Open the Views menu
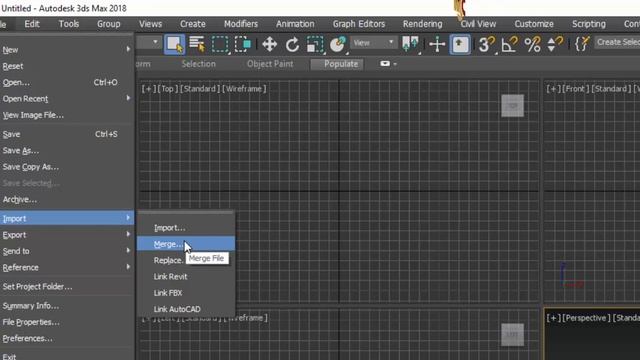The height and width of the screenshot is (360, 640). (150, 24)
